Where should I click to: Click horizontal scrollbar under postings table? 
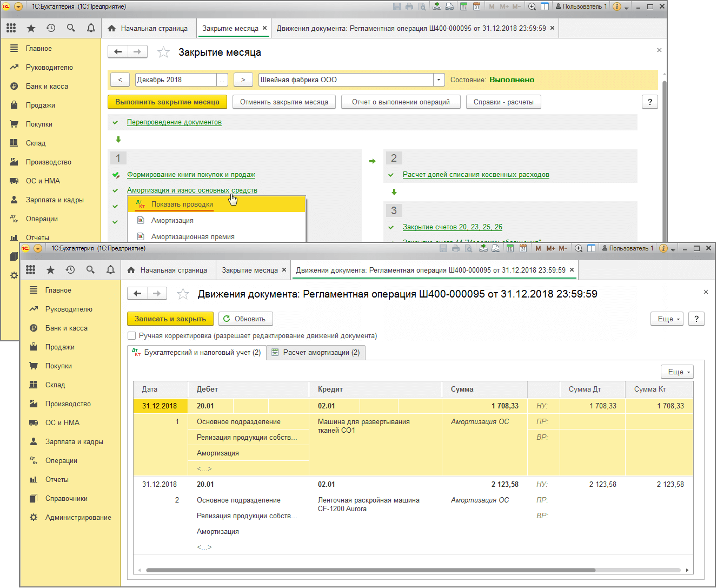[370, 570]
